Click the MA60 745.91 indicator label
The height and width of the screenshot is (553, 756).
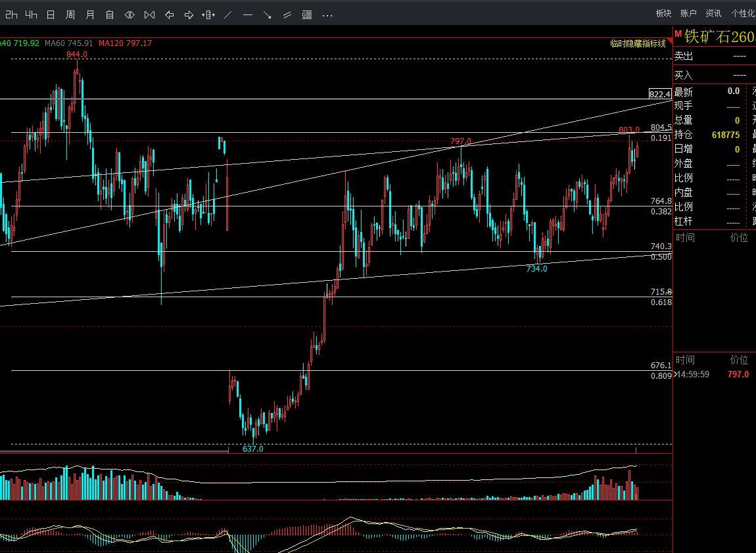(x=68, y=43)
